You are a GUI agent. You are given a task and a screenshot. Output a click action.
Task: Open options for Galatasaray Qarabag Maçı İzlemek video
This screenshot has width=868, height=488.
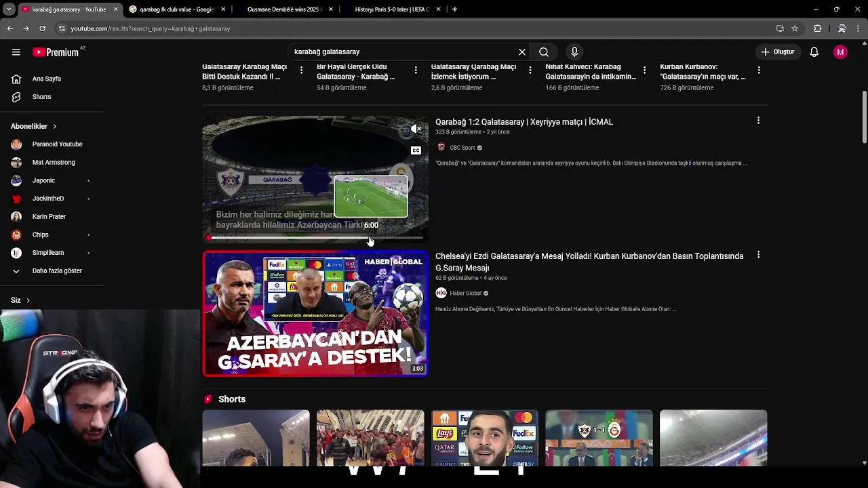pos(530,70)
